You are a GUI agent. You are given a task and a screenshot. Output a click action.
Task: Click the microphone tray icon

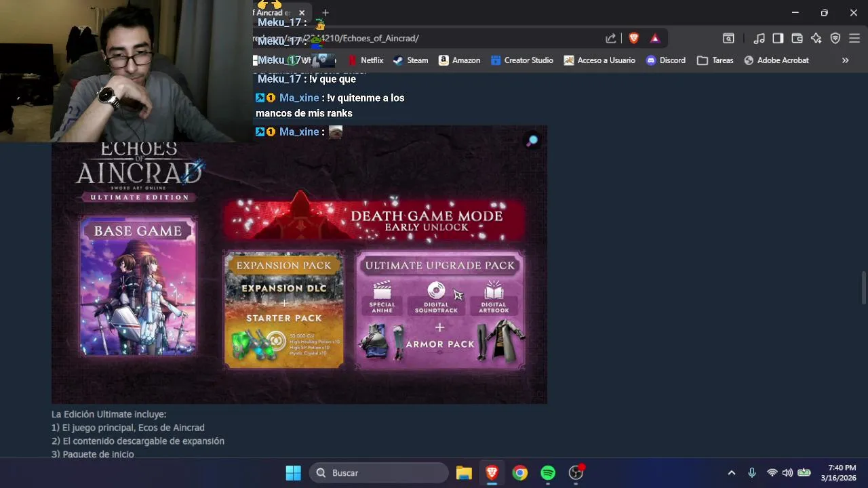[751, 473]
